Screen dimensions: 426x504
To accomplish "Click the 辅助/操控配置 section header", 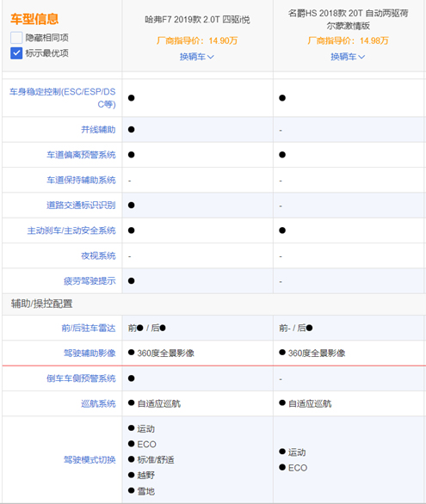I will click(x=42, y=304).
